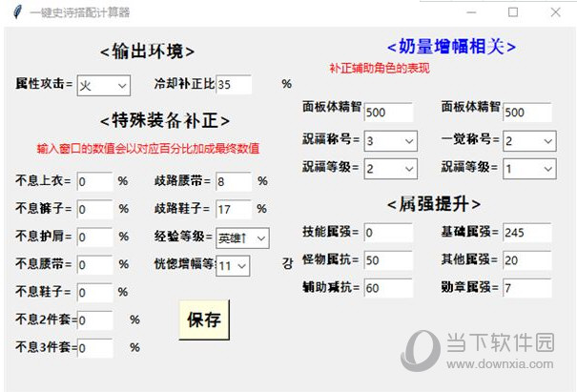Maximize the calculator window

coord(513,12)
